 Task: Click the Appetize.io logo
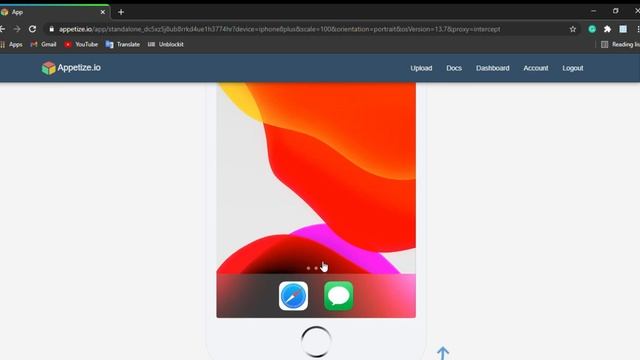(x=71, y=68)
